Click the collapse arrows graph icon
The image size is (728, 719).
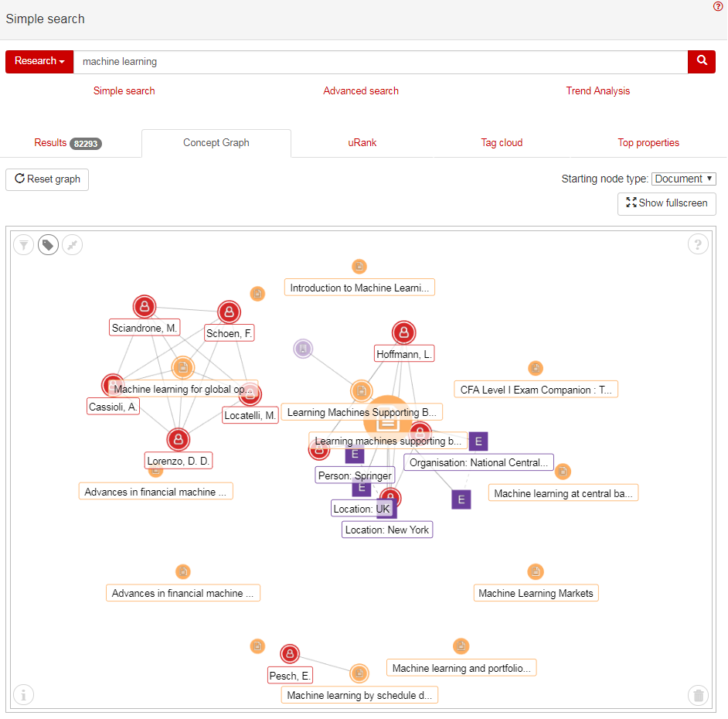pos(72,245)
